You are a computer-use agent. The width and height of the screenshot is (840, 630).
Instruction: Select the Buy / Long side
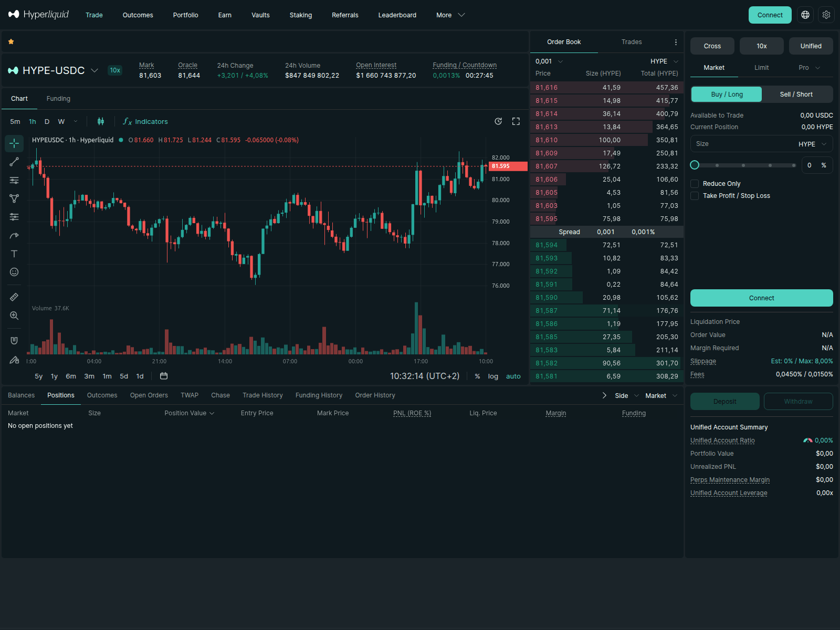click(x=727, y=94)
